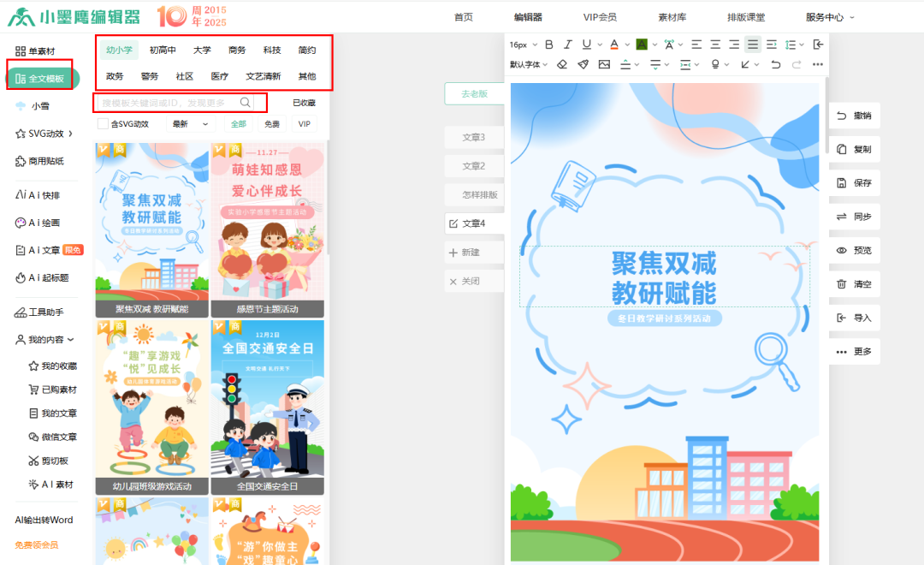
Task: Apply justify text alignment
Action: click(x=753, y=45)
